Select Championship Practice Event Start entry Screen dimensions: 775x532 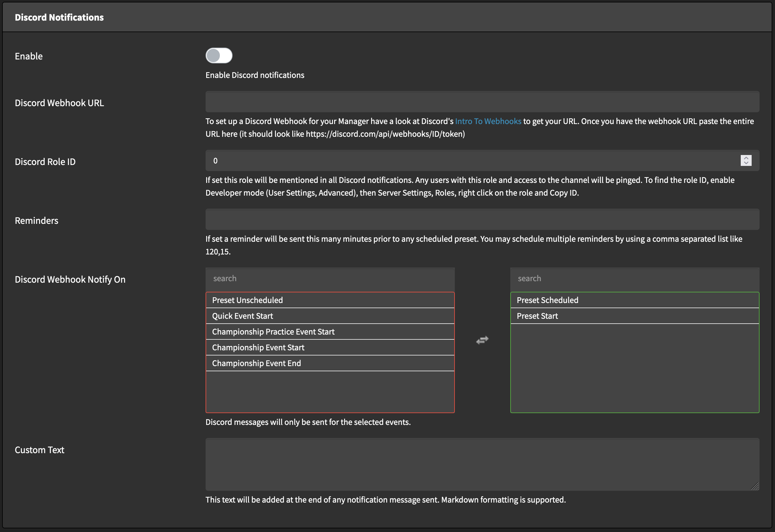coord(330,332)
